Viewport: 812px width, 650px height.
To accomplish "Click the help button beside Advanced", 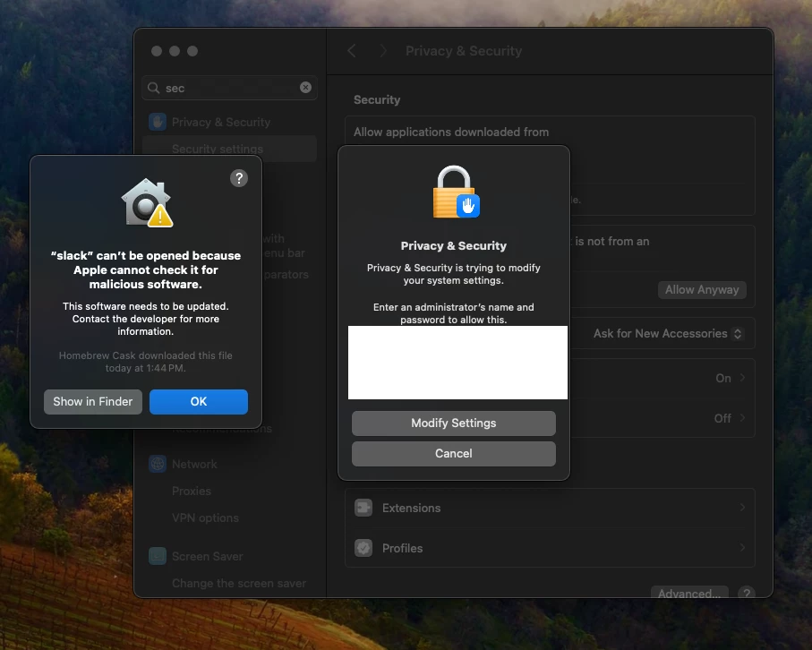I will [x=747, y=594].
